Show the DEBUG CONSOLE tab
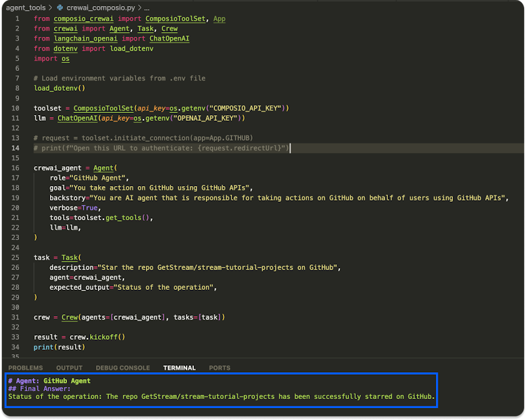This screenshot has height=420, width=526. tap(122, 367)
